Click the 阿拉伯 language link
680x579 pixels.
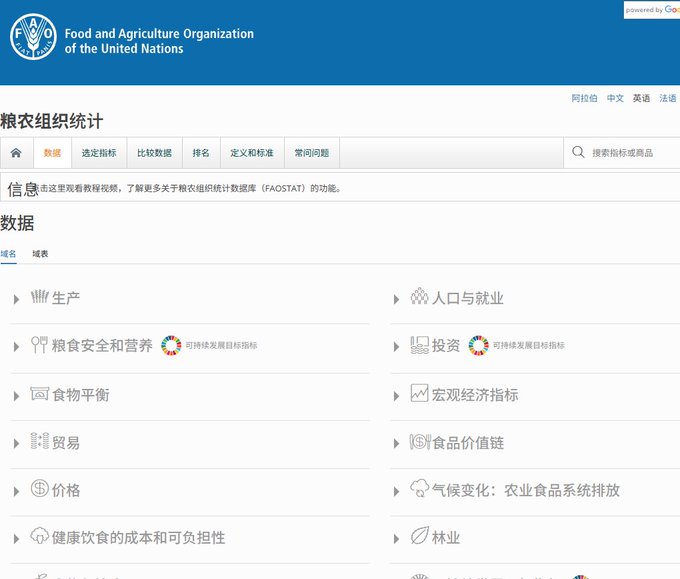point(584,98)
